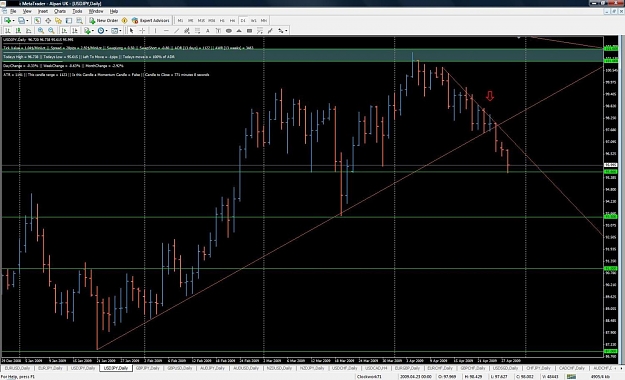Switch to the GBPJPY,Daily chart tab
The image size is (625, 380).
tap(148, 368)
